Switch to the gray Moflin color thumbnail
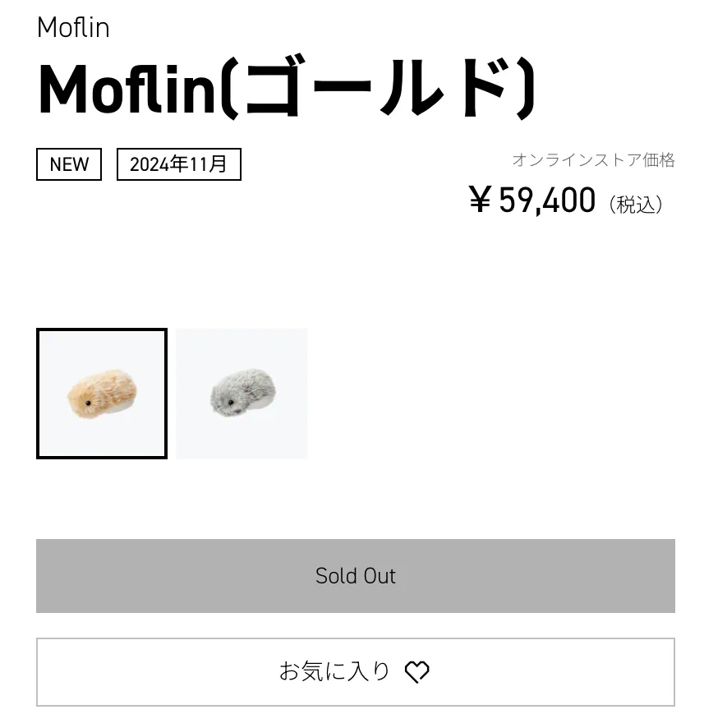Screen dimensions: 718x728 [242, 394]
